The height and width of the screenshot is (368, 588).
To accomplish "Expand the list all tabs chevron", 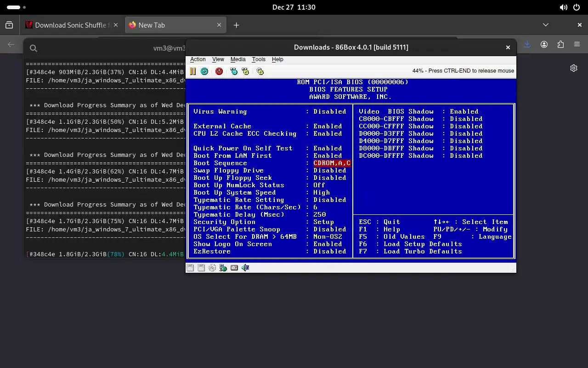I will (546, 25).
